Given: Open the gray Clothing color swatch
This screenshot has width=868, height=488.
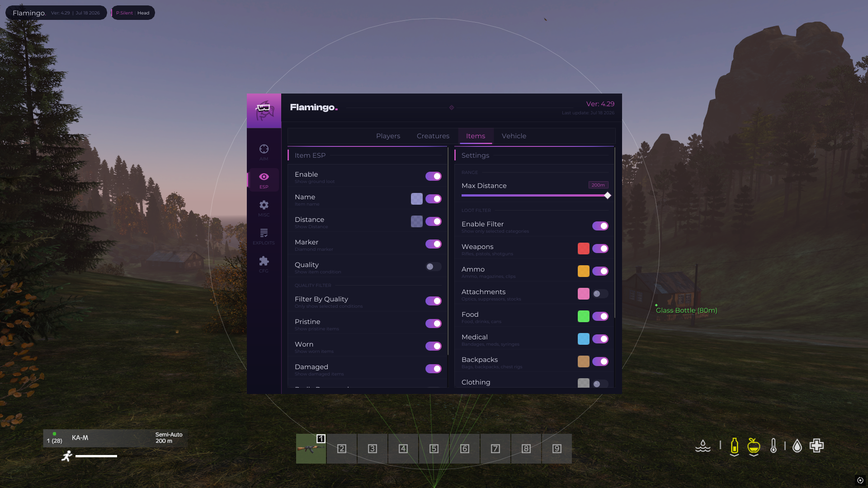Looking at the screenshot, I should coord(584,383).
